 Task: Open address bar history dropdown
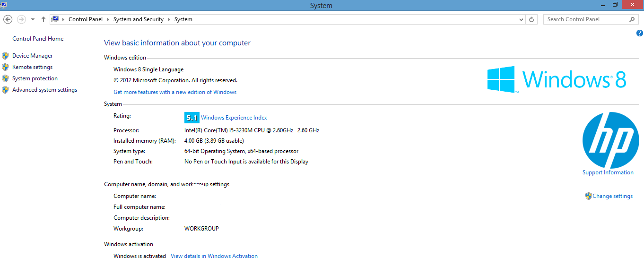(521, 19)
